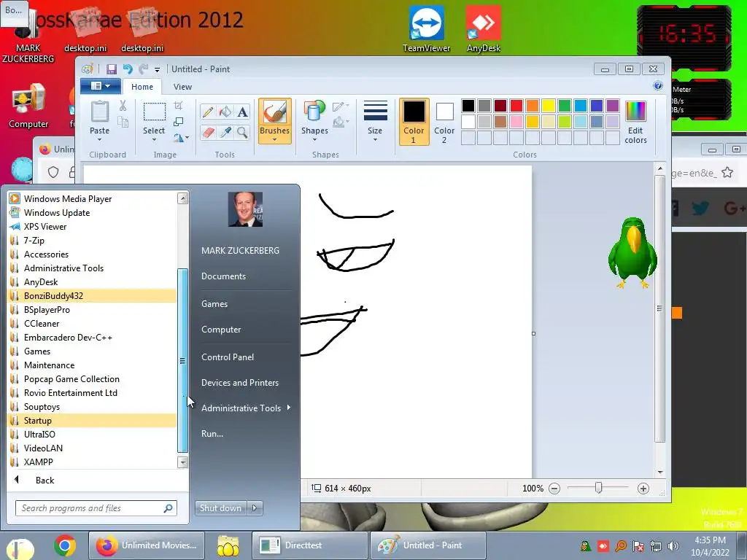The image size is (747, 560).
Task: Pick the yellow color swatch
Action: [549, 106]
